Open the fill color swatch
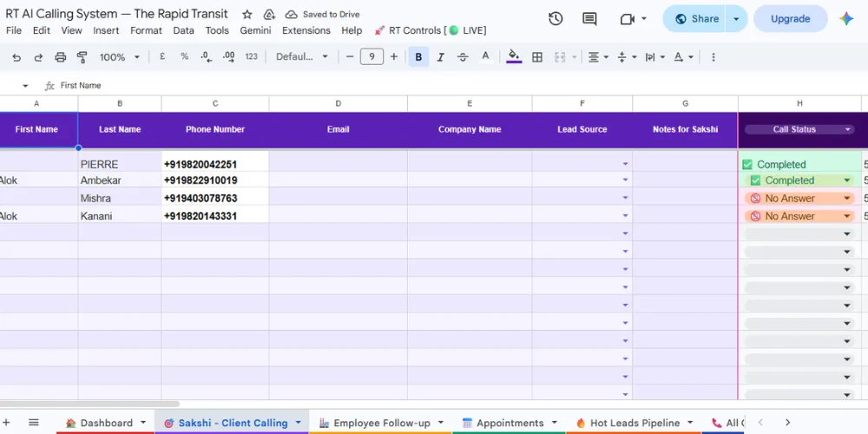Image resolution: width=868 pixels, height=434 pixels. point(514,57)
